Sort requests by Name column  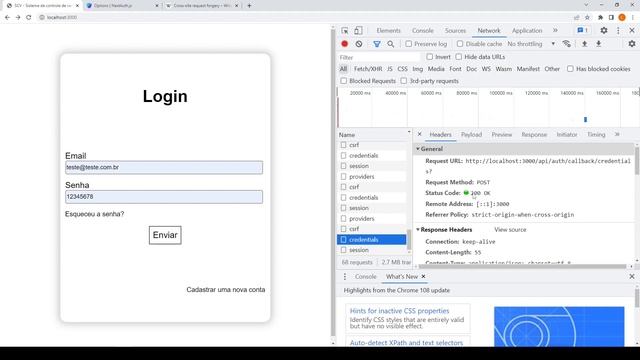pyautogui.click(x=347, y=135)
